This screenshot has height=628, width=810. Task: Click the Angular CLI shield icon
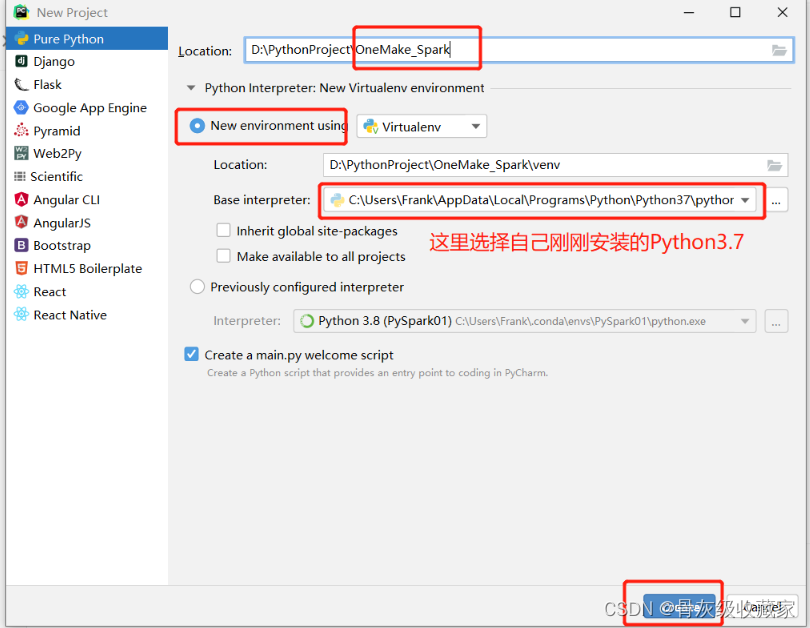(x=21, y=199)
